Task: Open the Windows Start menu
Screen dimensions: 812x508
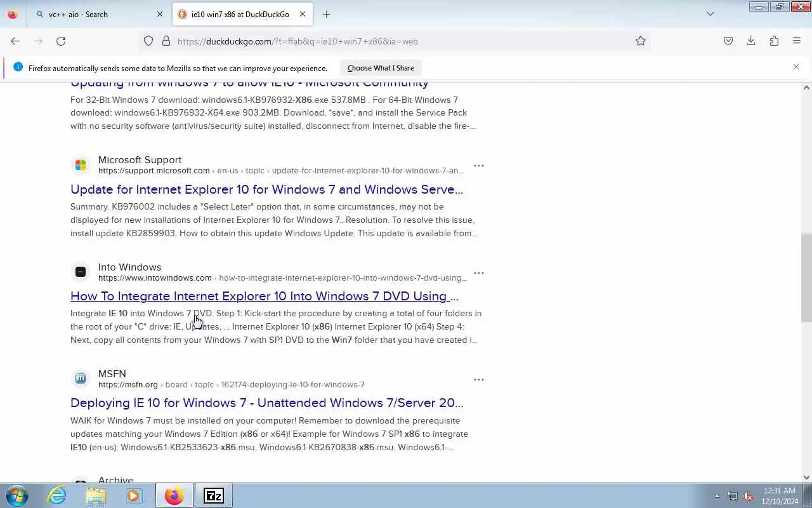Action: [17, 495]
